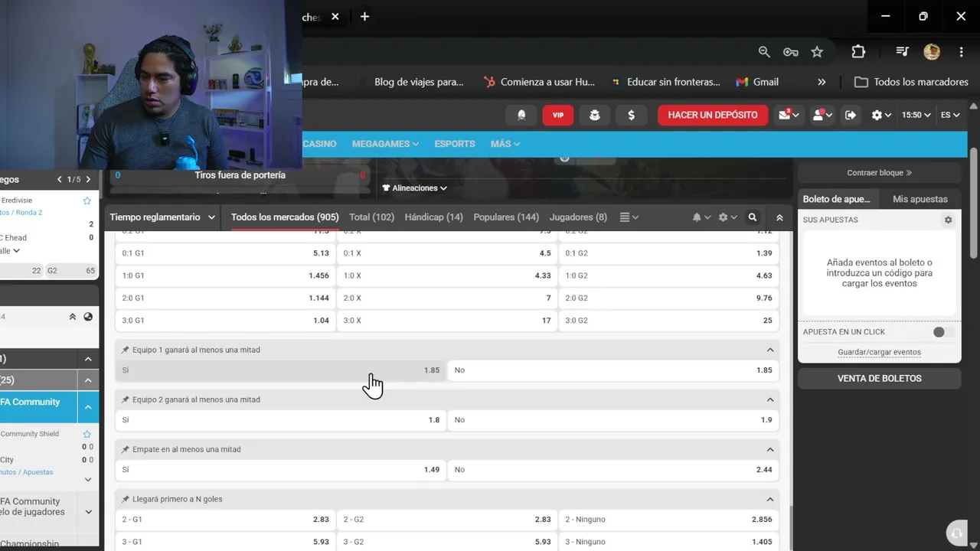The height and width of the screenshot is (551, 980).
Task: Open the Alineaciones dropdown
Action: click(x=414, y=188)
